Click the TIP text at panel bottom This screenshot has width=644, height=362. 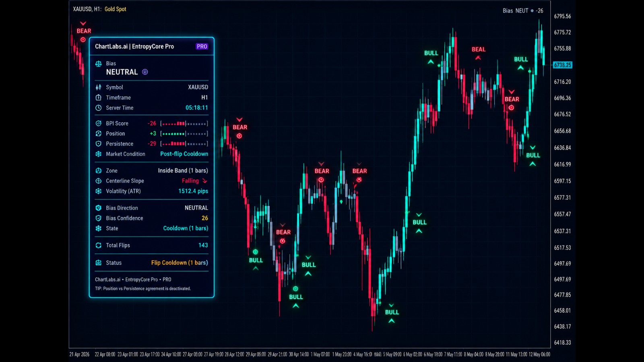[143, 288]
